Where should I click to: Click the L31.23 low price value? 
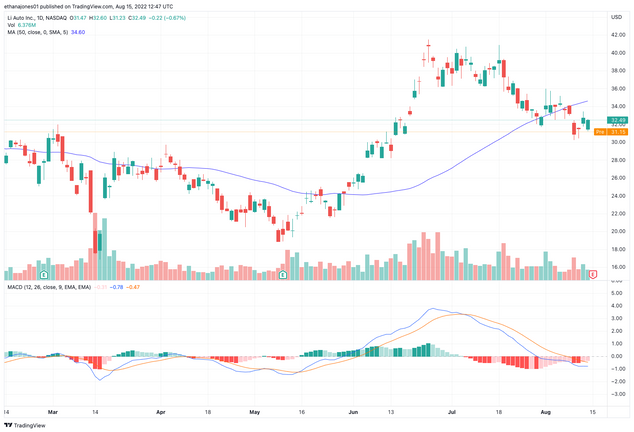point(117,18)
